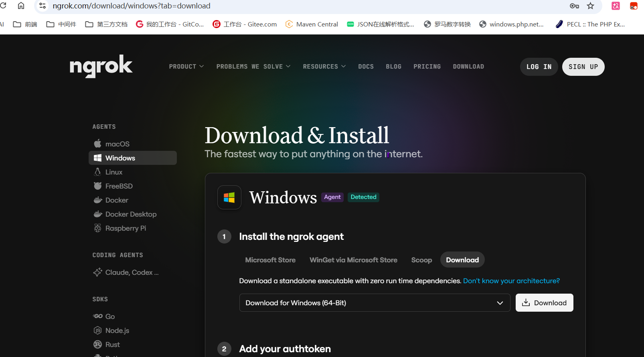Open Maven Central bookmark
Viewport: 644px width, 357px height.
click(x=312, y=24)
